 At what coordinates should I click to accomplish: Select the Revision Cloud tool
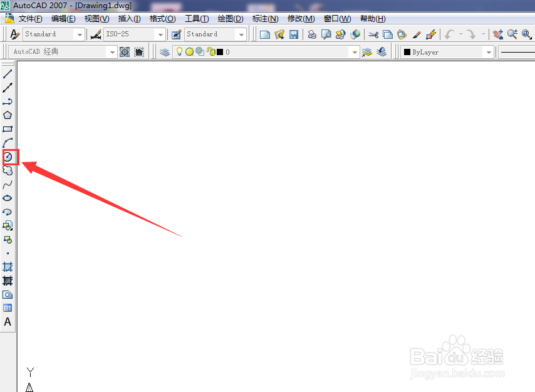point(8,170)
